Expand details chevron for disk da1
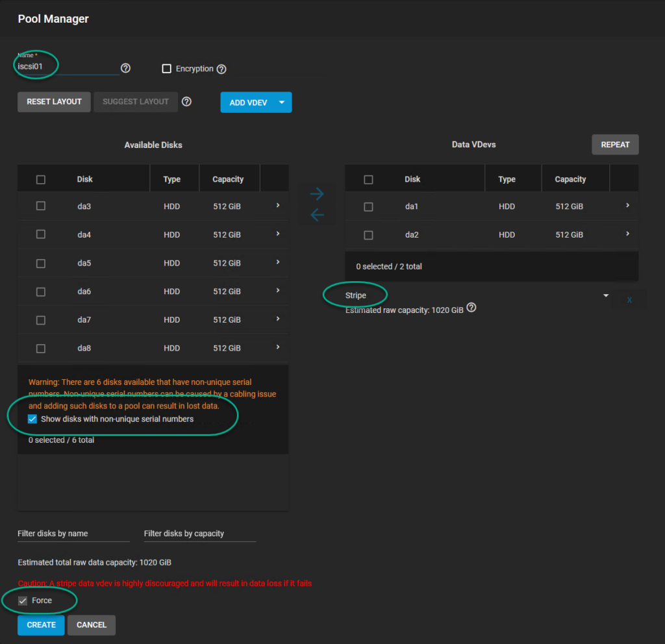 627,205
